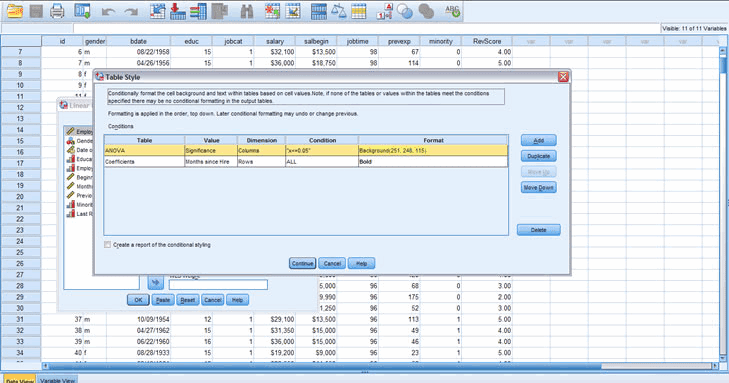Select the Columns dimension cell
This screenshot has width=729, height=383.
tap(261, 151)
